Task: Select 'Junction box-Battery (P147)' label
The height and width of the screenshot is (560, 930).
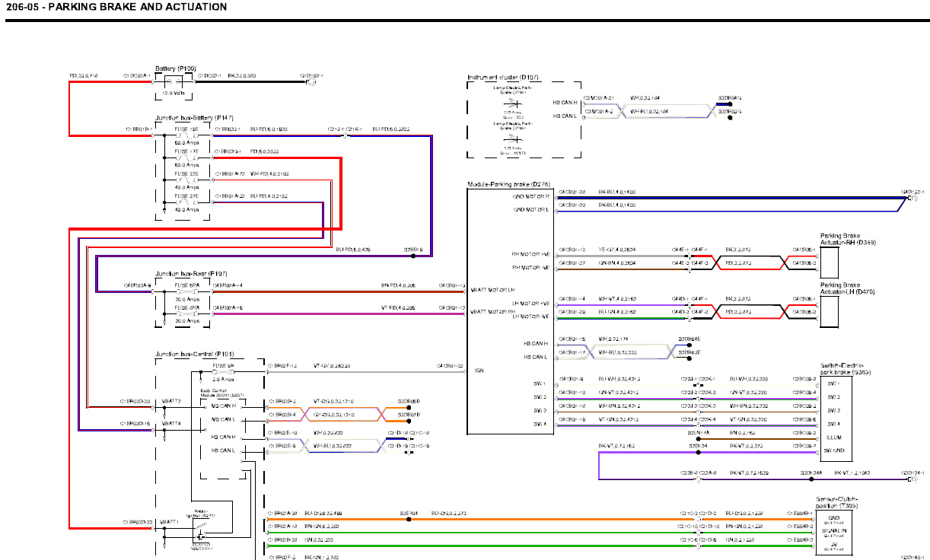Action: coord(194,119)
